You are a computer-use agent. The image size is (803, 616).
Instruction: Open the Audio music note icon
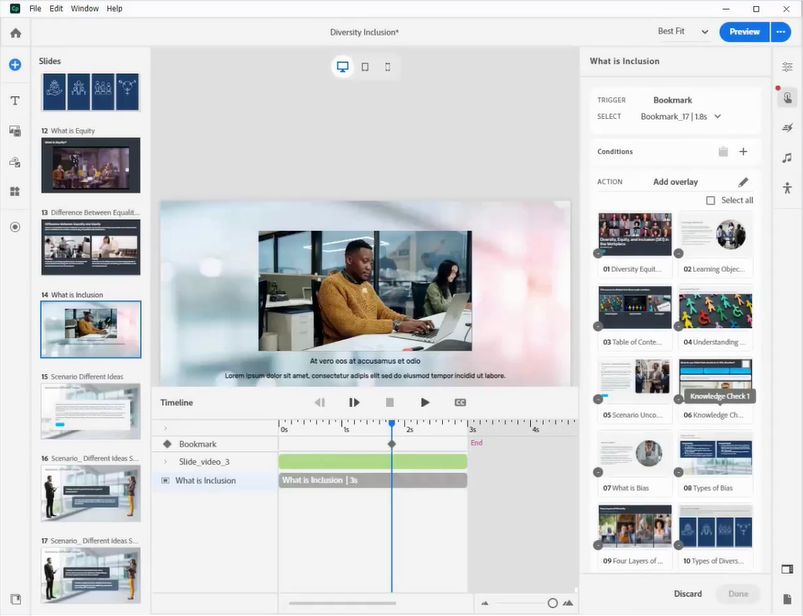[x=787, y=158]
